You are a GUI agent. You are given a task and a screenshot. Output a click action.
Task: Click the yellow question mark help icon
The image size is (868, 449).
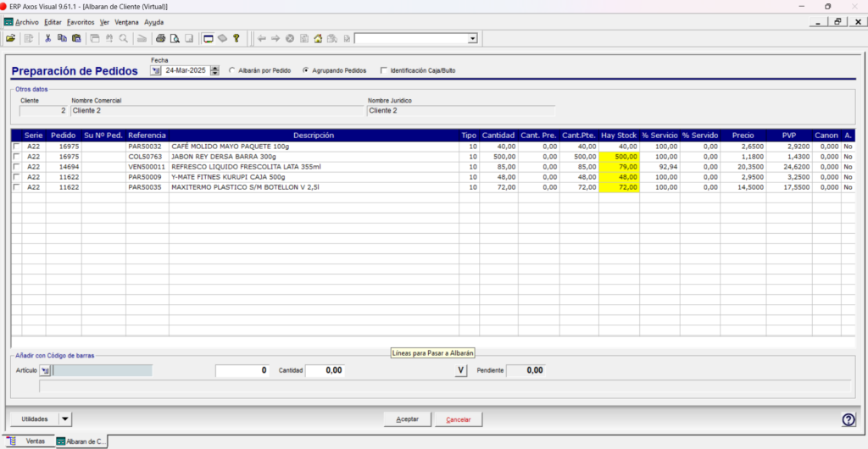(236, 39)
